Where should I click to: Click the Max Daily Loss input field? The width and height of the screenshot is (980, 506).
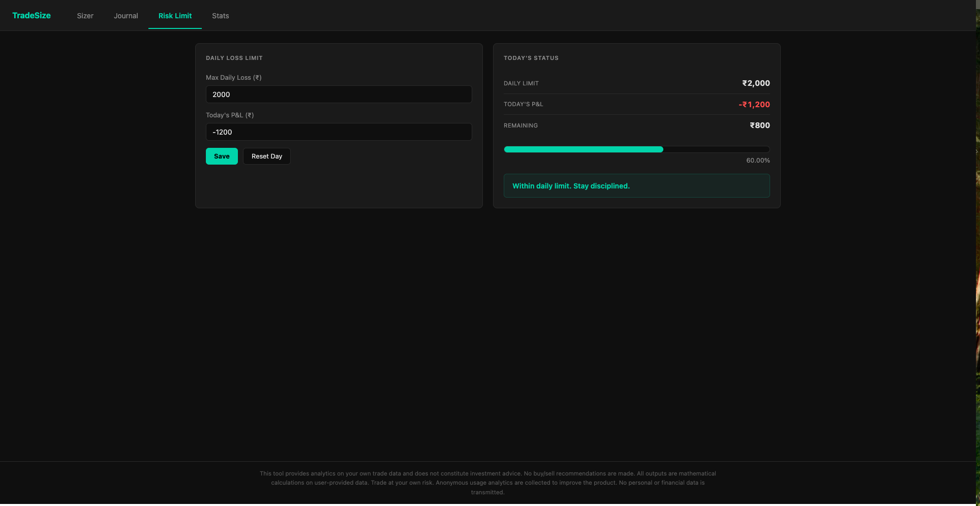click(339, 94)
